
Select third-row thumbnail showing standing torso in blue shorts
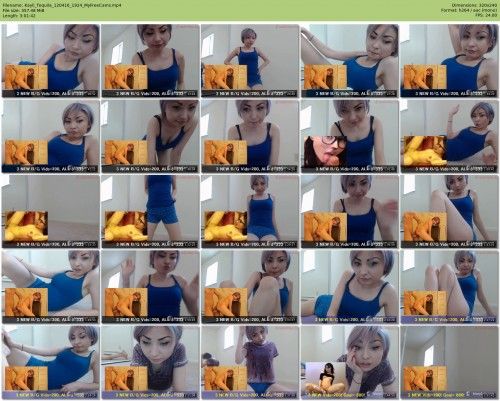150,212
